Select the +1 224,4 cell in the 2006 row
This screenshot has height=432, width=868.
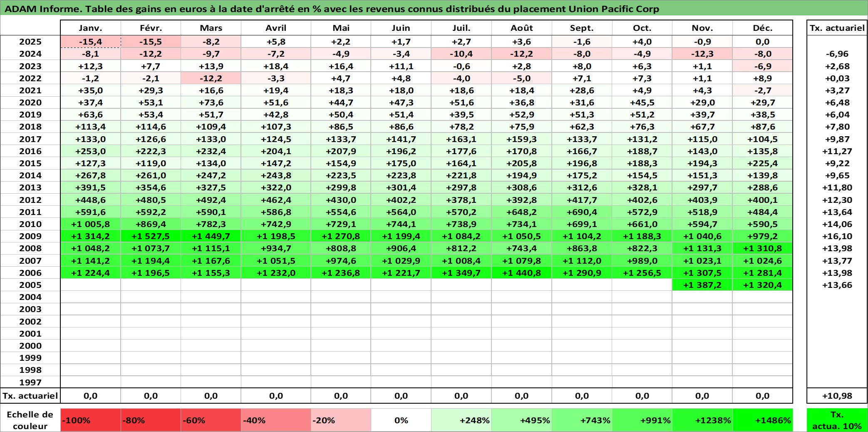tap(91, 273)
